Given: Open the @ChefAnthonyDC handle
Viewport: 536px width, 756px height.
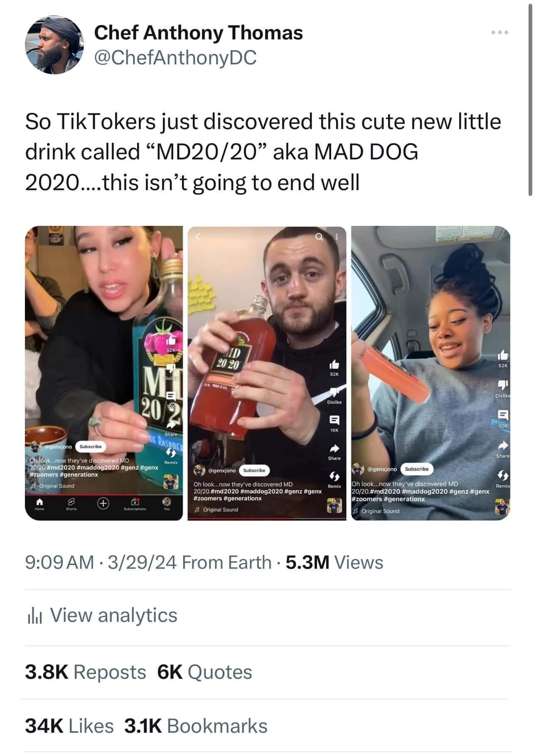Looking at the screenshot, I should coord(175,57).
